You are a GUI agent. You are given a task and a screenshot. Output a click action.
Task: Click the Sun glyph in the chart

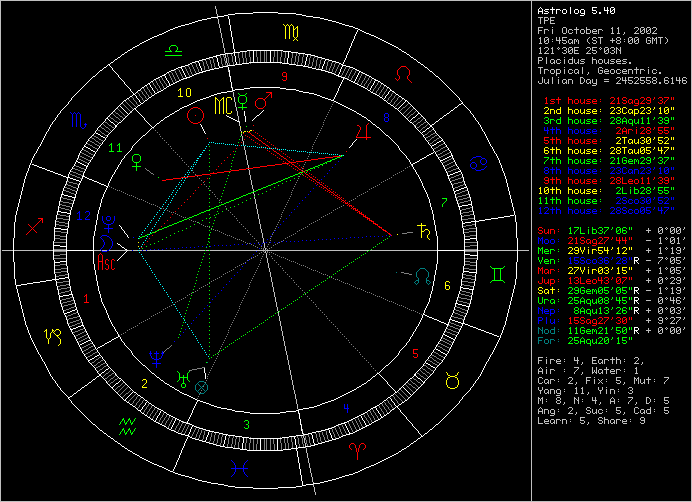[194, 117]
